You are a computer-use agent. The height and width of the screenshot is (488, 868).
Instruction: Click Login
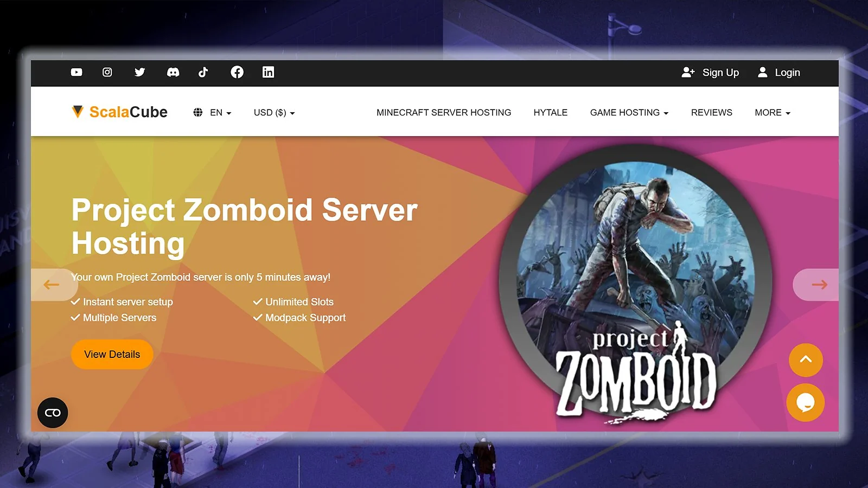tap(779, 73)
